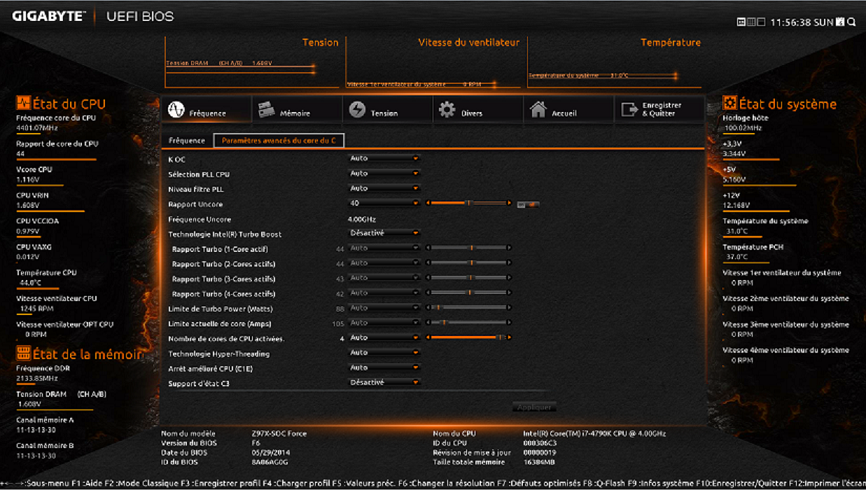Click the Température graph panel
The height and width of the screenshot is (490, 866).
click(614, 62)
